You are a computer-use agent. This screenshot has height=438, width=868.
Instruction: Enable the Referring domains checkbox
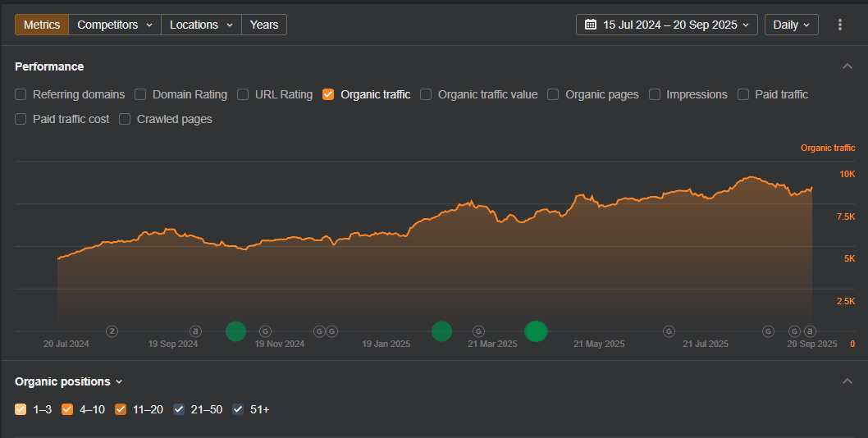[21, 94]
